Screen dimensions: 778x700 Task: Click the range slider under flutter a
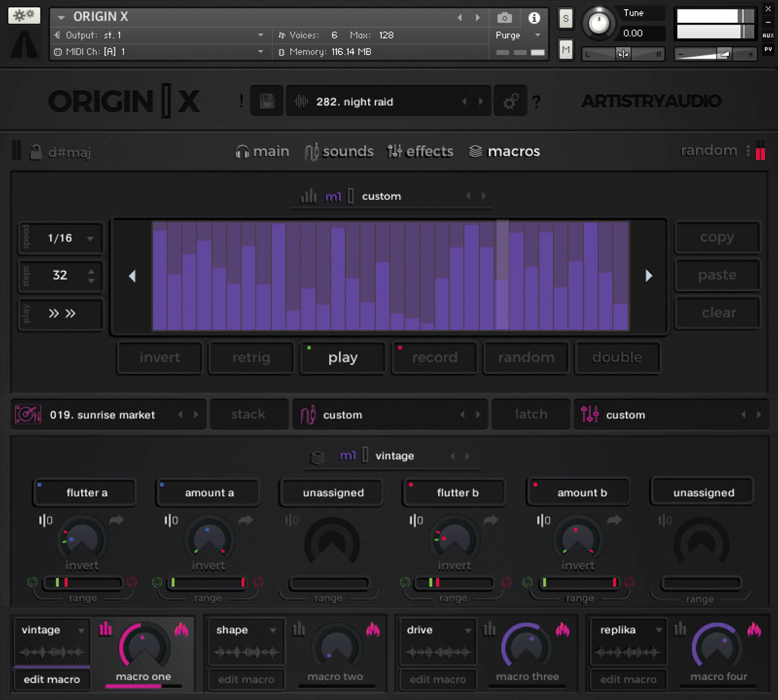[82, 583]
